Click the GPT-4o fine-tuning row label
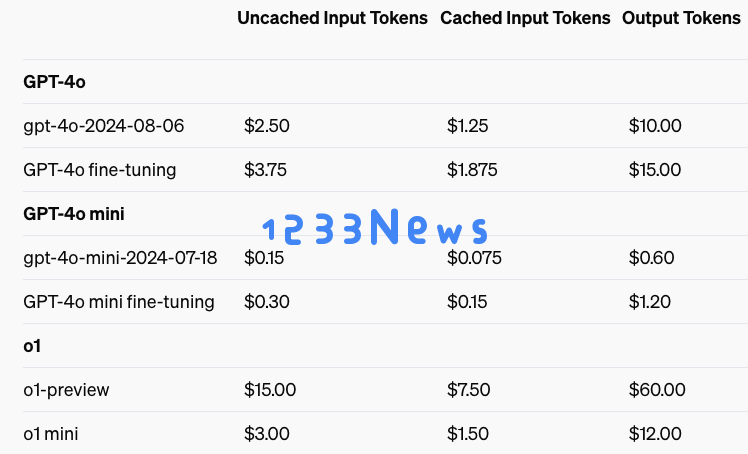This screenshot has height=454, width=748. pyautogui.click(x=100, y=170)
